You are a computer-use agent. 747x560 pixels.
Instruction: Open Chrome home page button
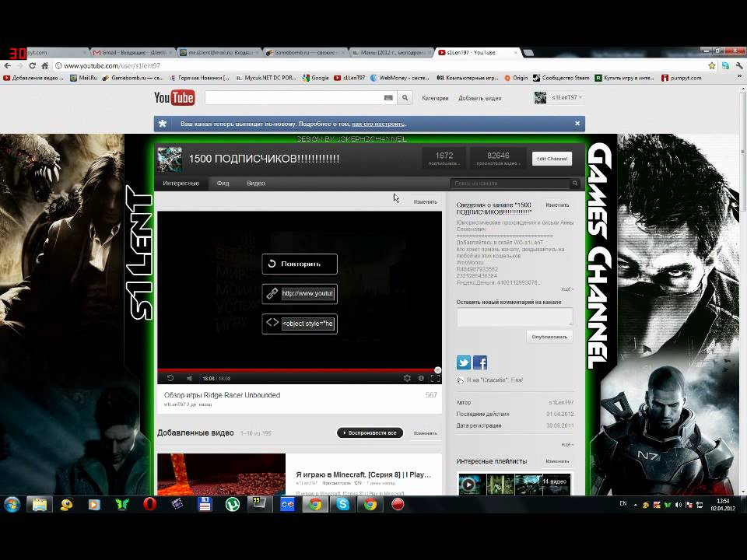point(45,65)
